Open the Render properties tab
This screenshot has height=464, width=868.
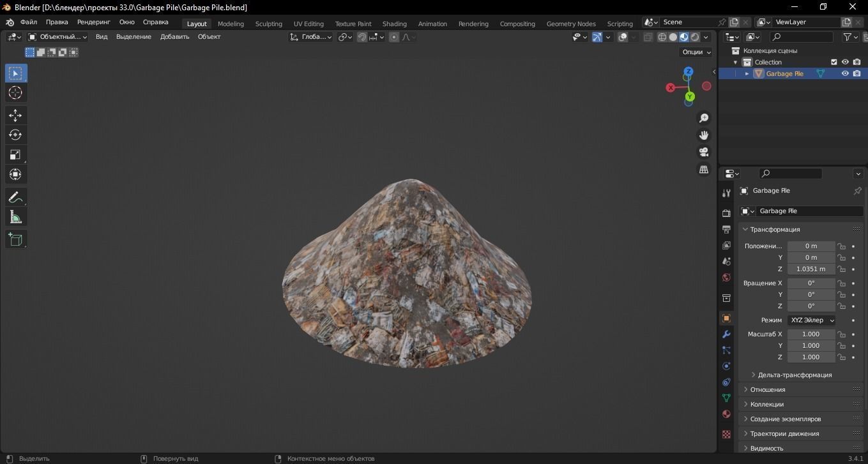[x=726, y=213]
